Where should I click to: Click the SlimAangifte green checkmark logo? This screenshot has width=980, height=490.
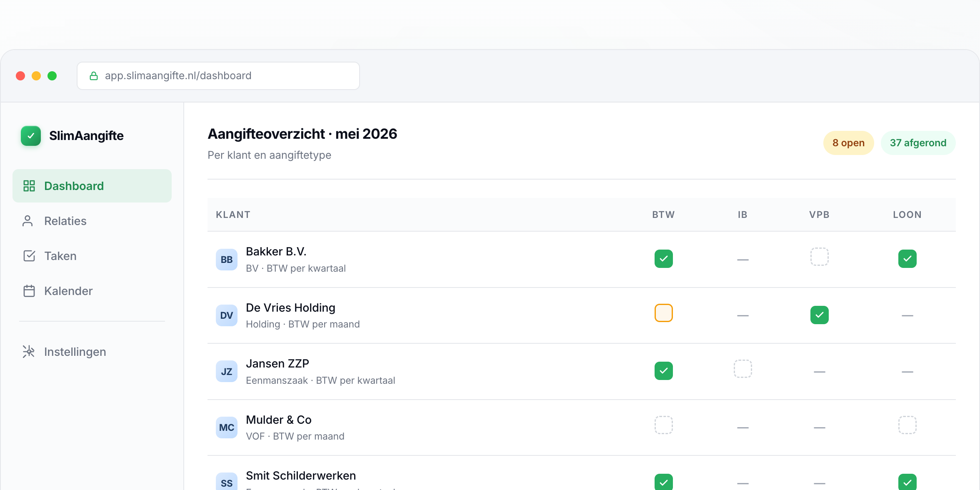[31, 136]
